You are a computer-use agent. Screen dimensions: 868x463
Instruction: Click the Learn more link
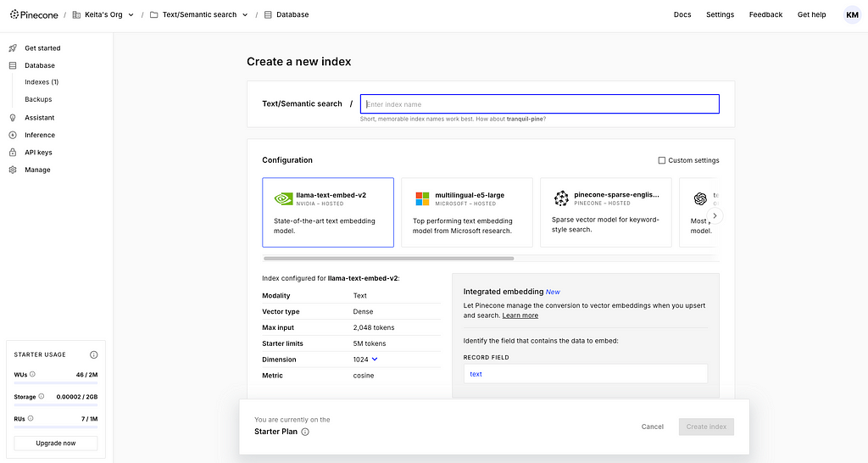click(520, 315)
